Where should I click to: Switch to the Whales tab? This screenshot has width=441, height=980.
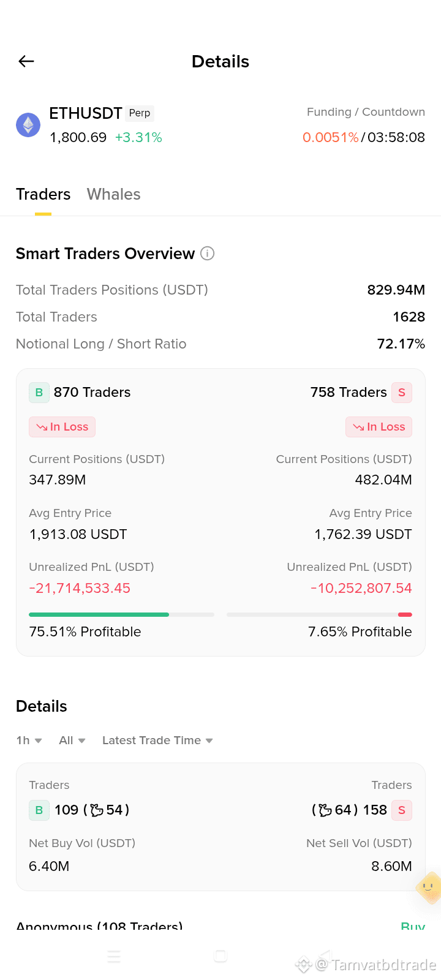(114, 194)
